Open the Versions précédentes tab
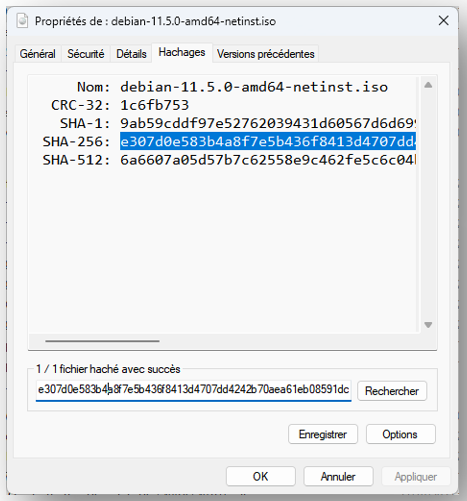Screen dimensions: 467x501 (x=266, y=54)
